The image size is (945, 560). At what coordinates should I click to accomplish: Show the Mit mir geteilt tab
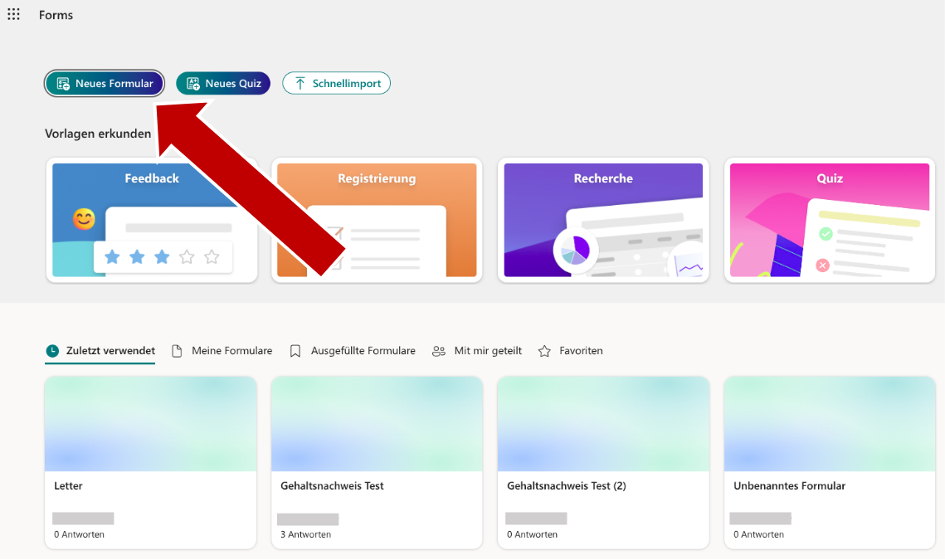[488, 351]
